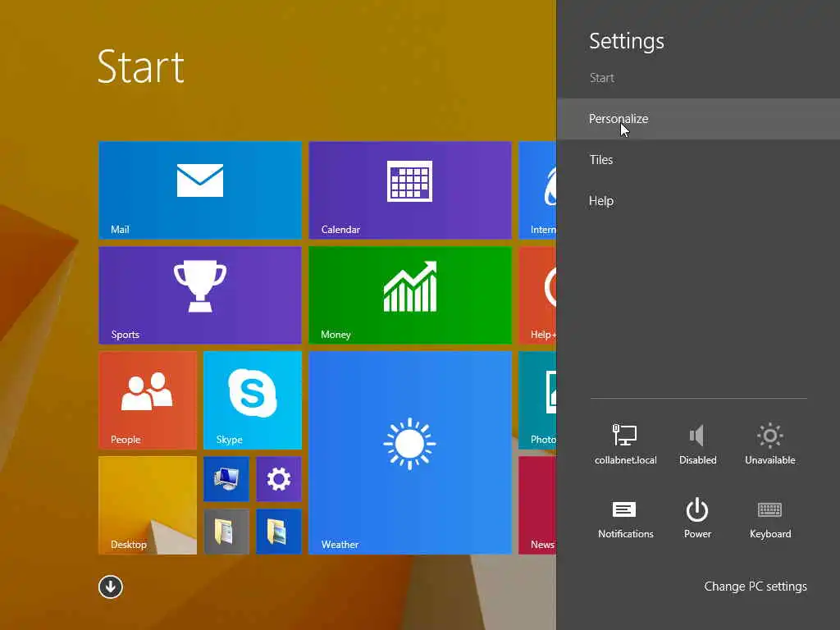Open the PC settings gear tile

point(279,479)
